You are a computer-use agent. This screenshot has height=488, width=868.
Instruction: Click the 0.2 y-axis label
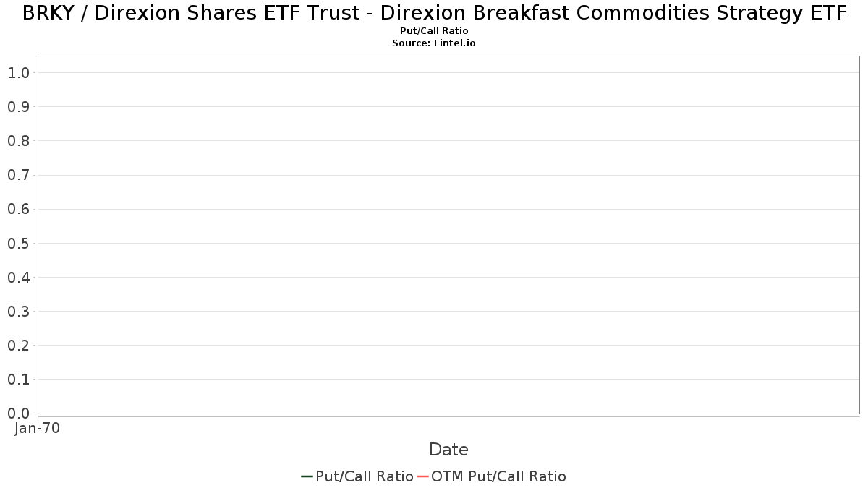19,345
